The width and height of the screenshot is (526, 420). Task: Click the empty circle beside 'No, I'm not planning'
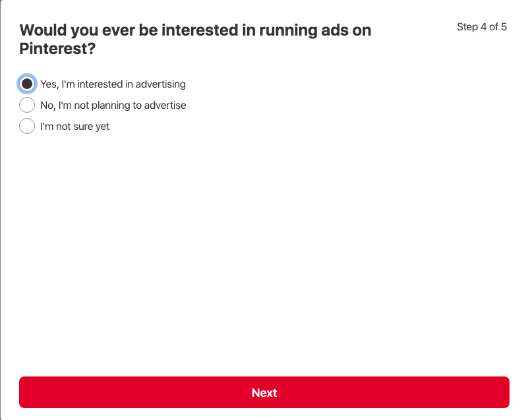[27, 105]
